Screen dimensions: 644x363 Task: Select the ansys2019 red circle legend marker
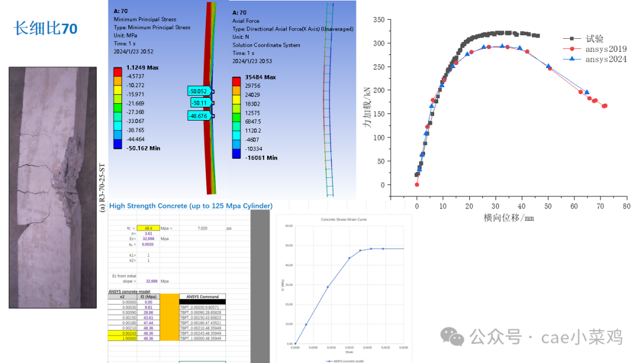point(572,49)
